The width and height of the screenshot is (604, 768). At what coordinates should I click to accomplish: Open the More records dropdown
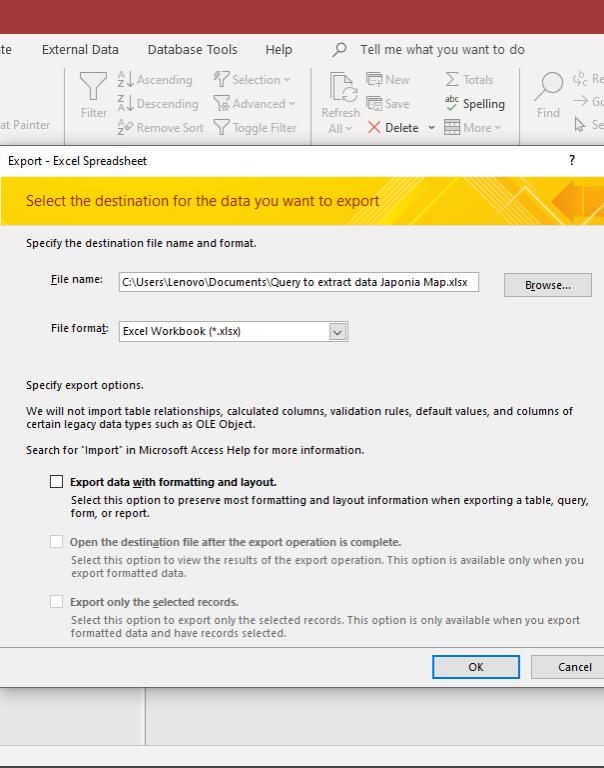click(473, 127)
